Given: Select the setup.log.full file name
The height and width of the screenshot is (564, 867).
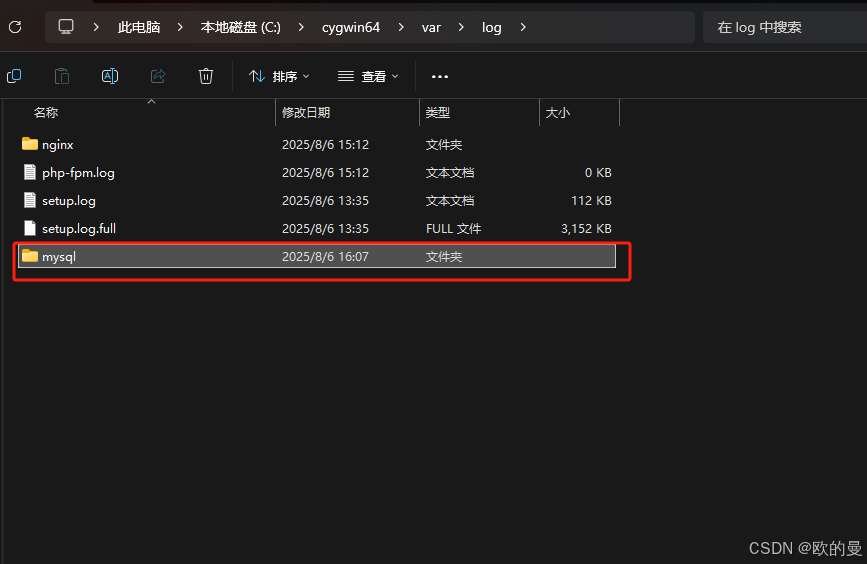Looking at the screenshot, I should (x=79, y=229).
